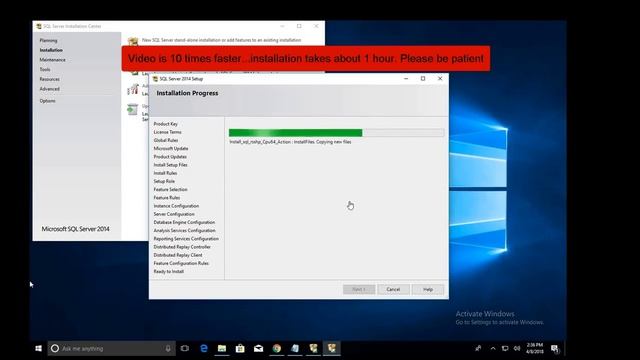Open the Action Center notifications icon
This screenshot has width=640, height=360.
click(555, 348)
